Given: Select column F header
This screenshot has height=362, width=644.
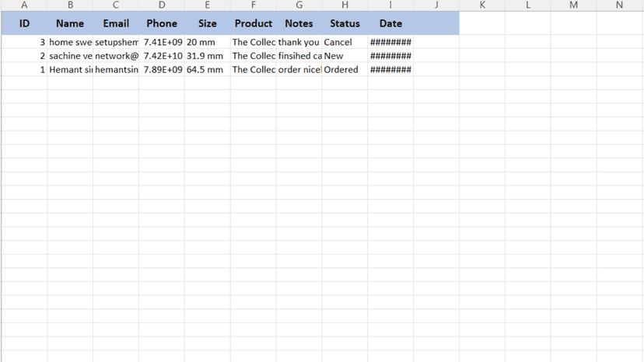Looking at the screenshot, I should click(254, 5).
